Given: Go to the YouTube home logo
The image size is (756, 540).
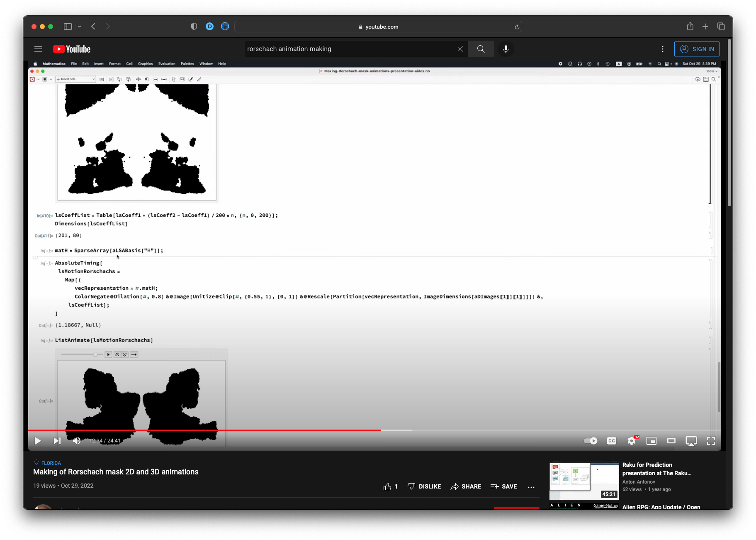Looking at the screenshot, I should [x=72, y=49].
